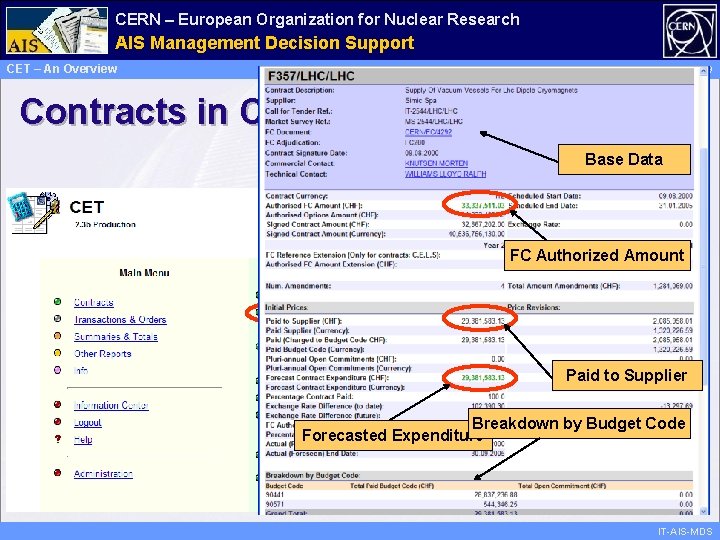Click the Scheduled Start Date value 09.08.2000
Viewport: 720px width, 540px height.
pyautogui.click(x=675, y=196)
